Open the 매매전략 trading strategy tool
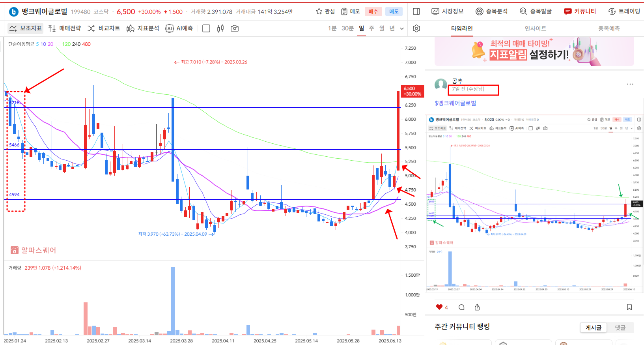The image size is (644, 345). [x=65, y=28]
